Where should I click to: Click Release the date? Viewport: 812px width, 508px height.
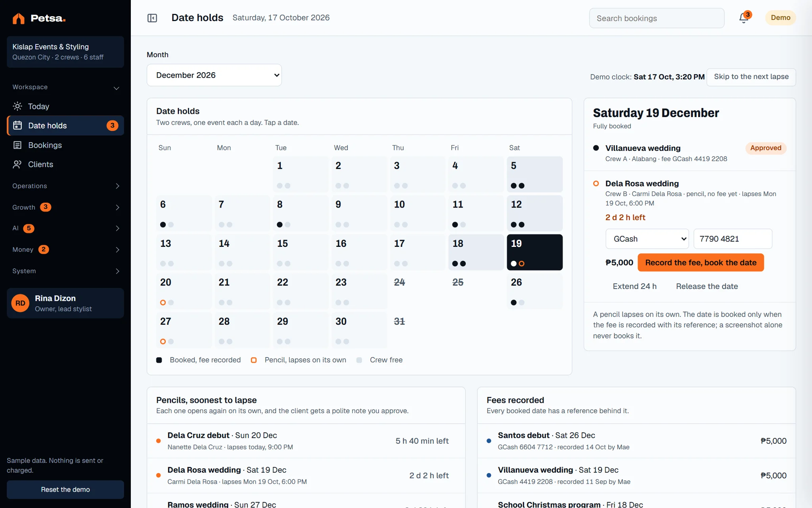707,286
